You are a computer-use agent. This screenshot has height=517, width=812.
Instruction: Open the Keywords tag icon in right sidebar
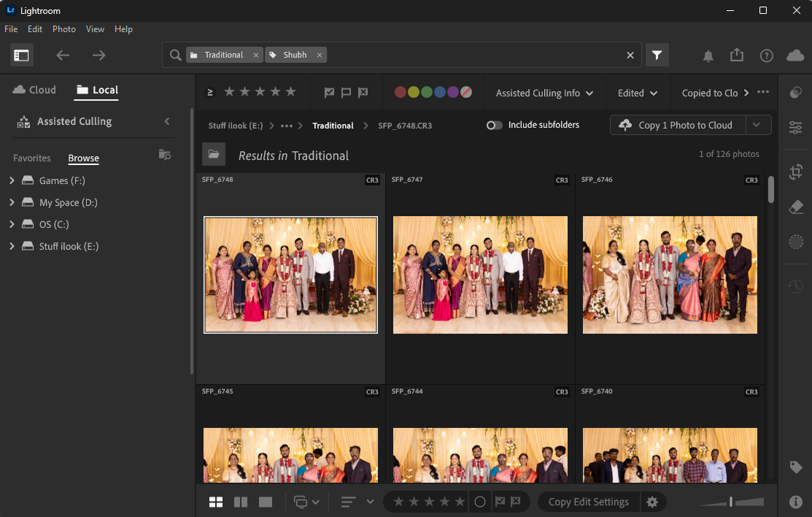point(796,467)
